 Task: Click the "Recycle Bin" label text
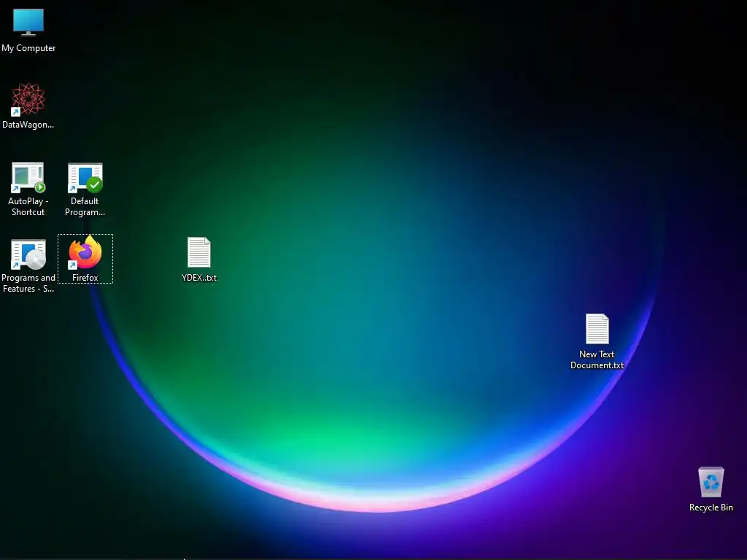pos(711,507)
